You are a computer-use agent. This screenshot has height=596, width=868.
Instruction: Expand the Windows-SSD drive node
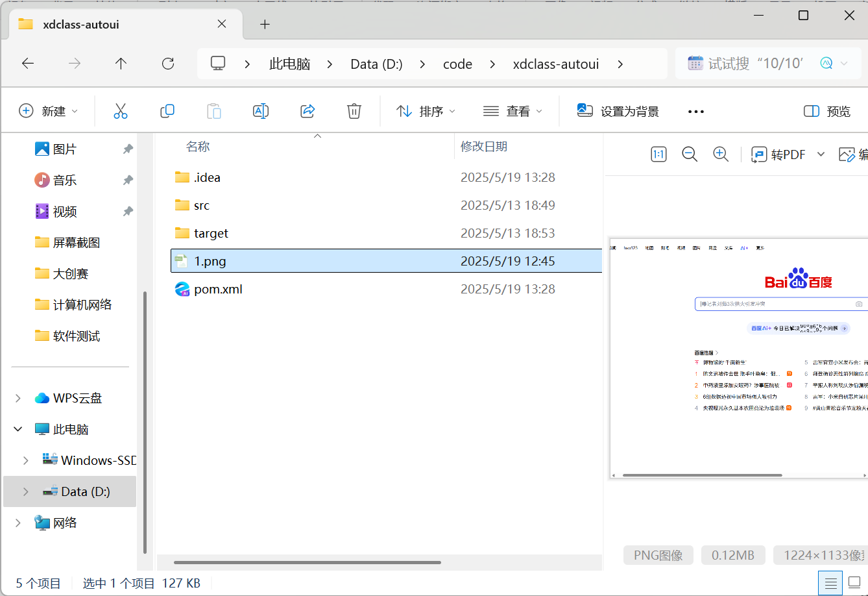click(26, 460)
